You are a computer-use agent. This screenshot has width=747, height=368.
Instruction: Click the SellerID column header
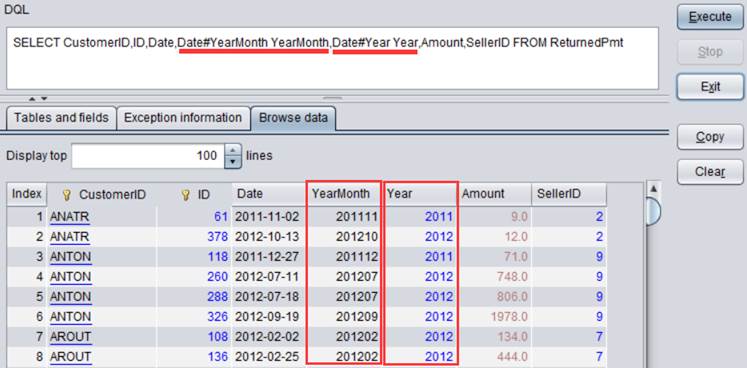569,194
